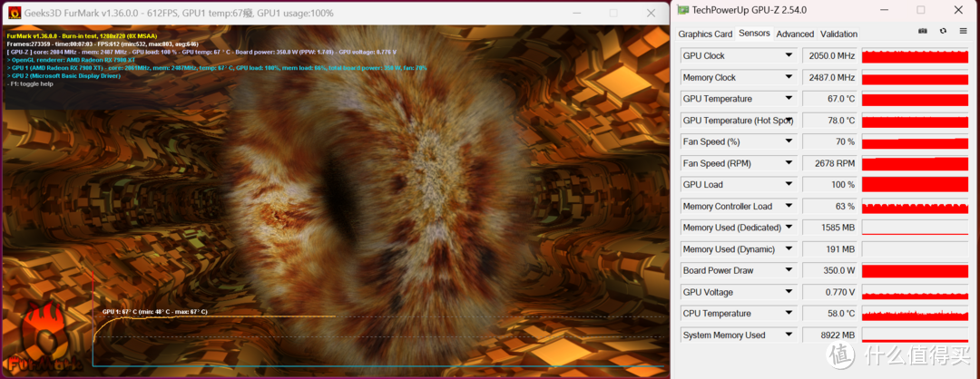The width and height of the screenshot is (980, 379).
Task: Click the GPU Clock history graph
Action: 915,55
